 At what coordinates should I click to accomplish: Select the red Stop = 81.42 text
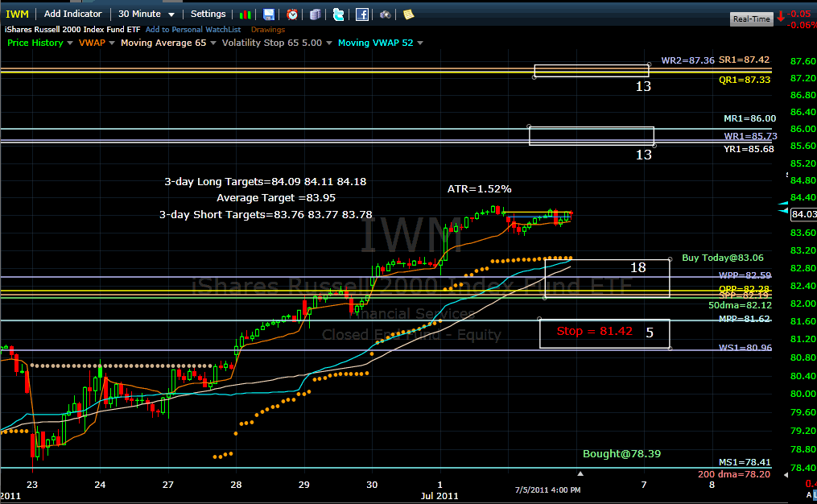point(595,331)
